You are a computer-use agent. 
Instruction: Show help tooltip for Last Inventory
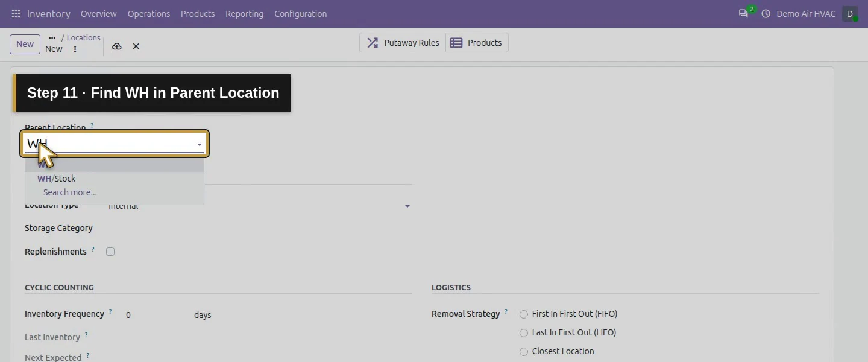coord(86,334)
